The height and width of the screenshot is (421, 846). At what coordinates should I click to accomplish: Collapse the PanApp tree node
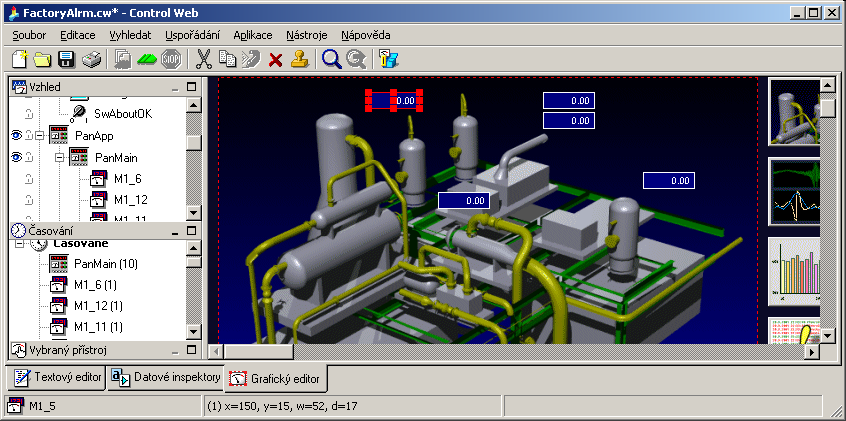38,135
